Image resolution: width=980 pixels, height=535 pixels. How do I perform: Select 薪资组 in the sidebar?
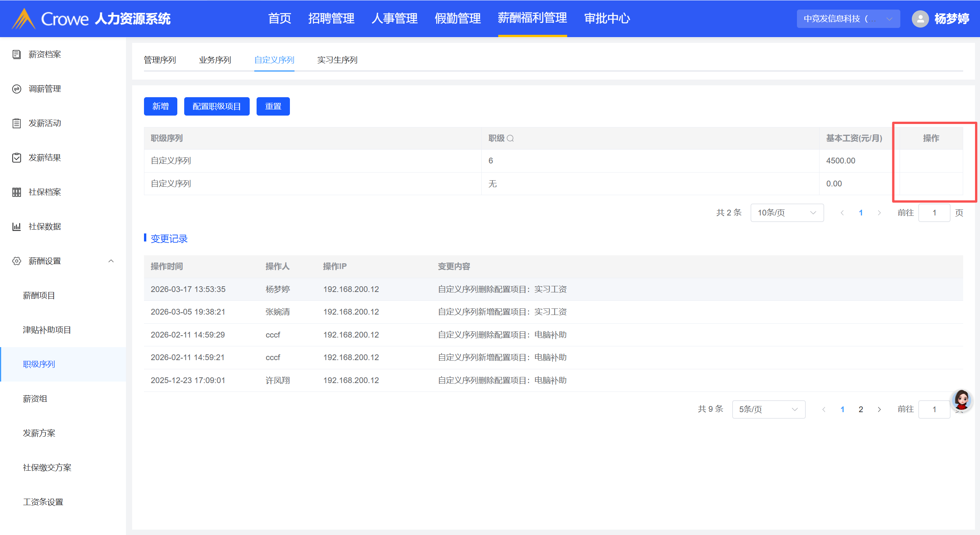pos(35,399)
